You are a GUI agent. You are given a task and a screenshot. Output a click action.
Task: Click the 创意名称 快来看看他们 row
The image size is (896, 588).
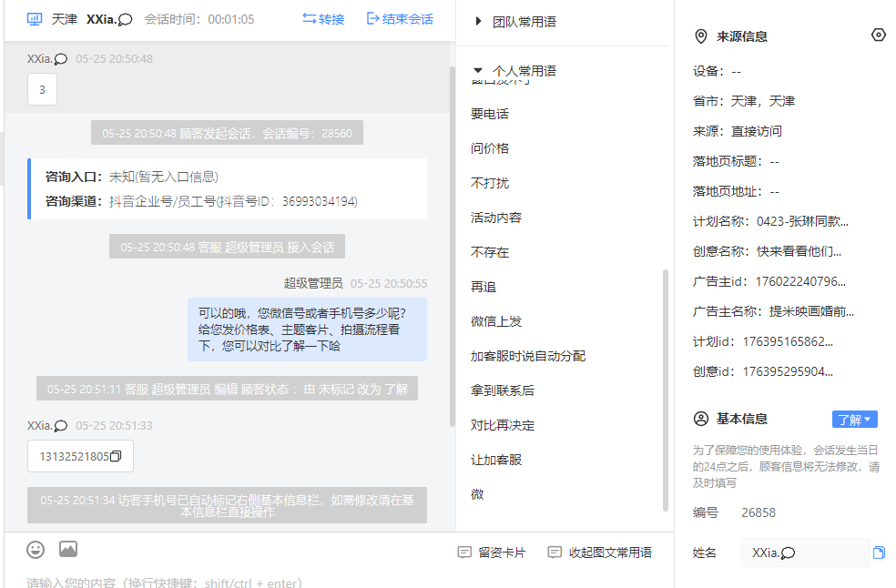coord(767,251)
